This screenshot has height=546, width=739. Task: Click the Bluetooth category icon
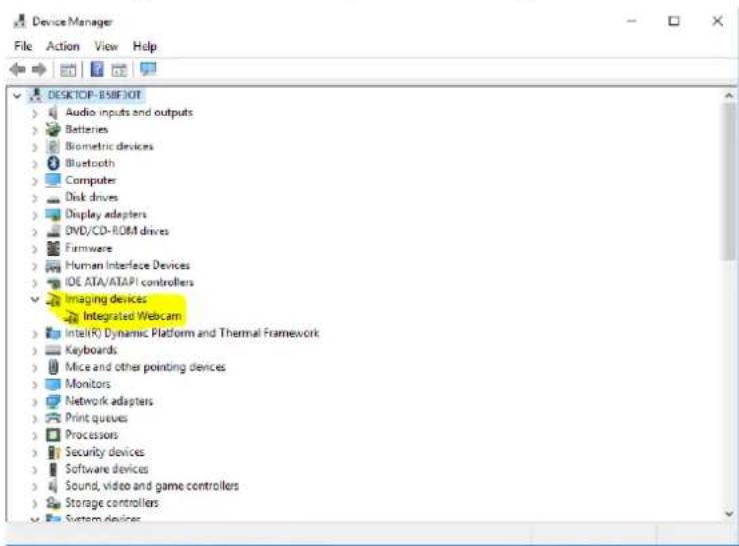pyautogui.click(x=53, y=163)
